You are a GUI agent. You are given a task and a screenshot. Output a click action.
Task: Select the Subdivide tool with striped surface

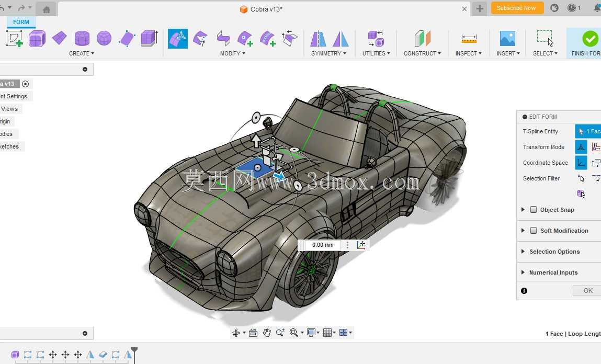click(x=267, y=38)
